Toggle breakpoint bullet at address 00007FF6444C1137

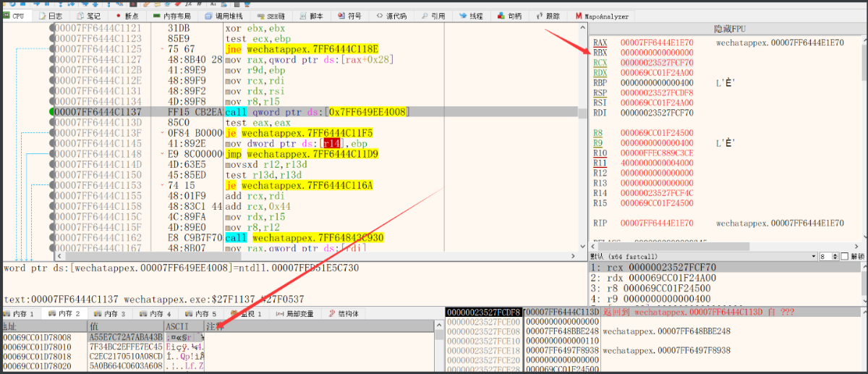[x=52, y=112]
